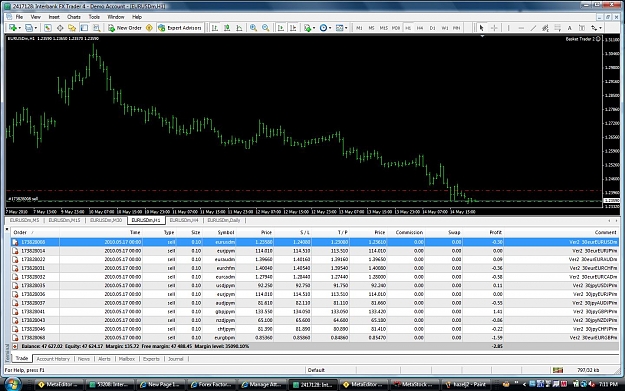Click the Windows Start orb

click(12, 384)
